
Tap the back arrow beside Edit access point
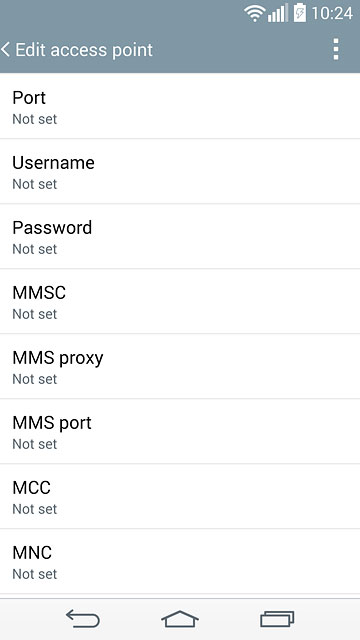click(x=5, y=50)
